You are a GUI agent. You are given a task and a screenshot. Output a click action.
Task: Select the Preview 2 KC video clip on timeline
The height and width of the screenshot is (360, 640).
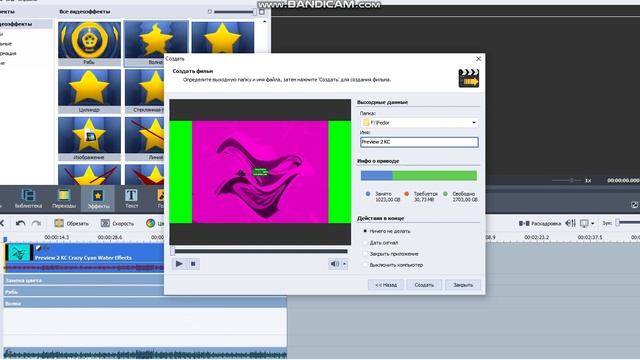83,258
